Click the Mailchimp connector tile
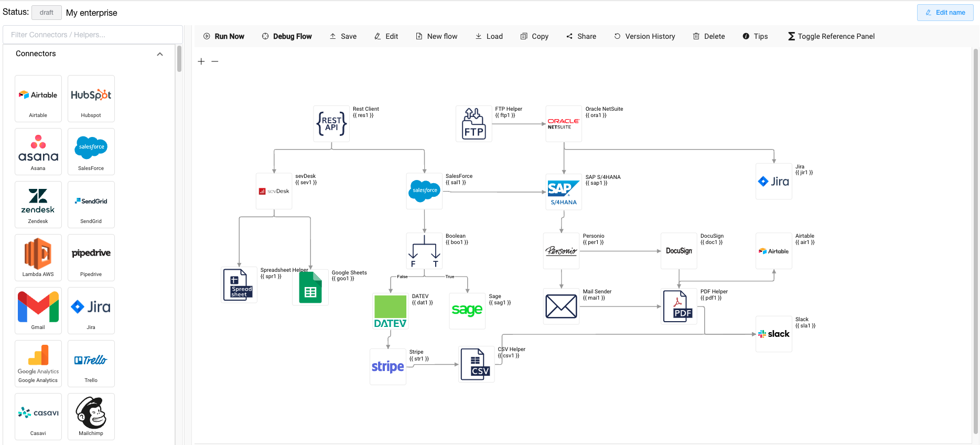The height and width of the screenshot is (445, 980). click(x=91, y=417)
